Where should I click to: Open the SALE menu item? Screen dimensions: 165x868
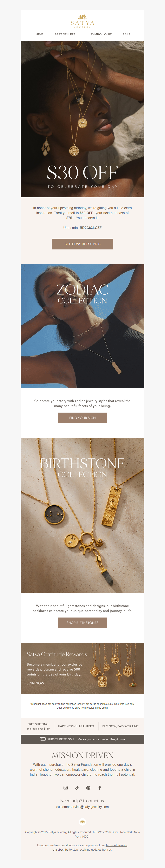[126, 34]
